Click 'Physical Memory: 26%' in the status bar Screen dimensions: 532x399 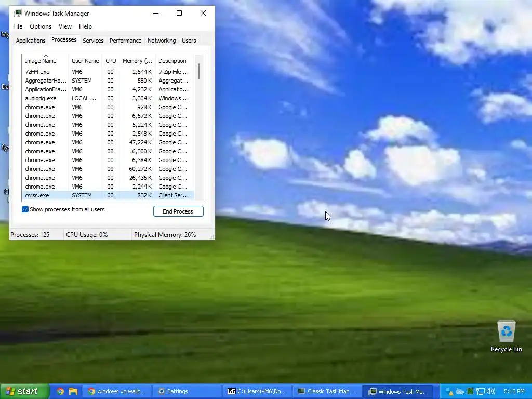165,235
